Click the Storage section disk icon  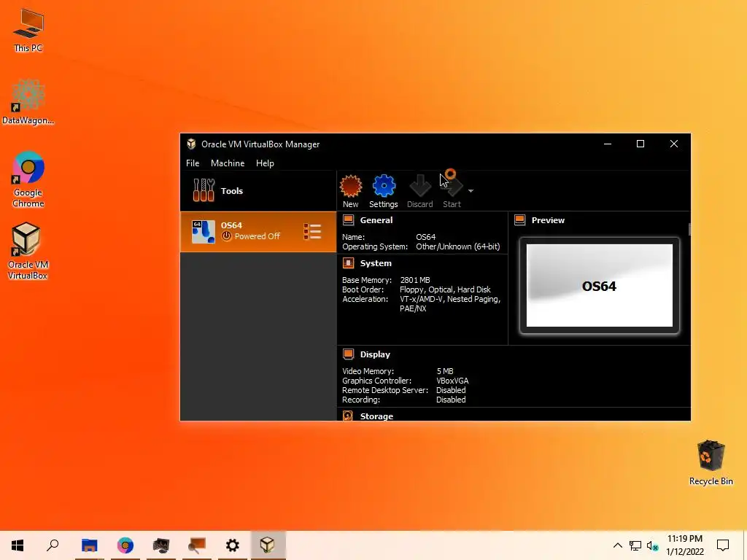pyautogui.click(x=348, y=416)
